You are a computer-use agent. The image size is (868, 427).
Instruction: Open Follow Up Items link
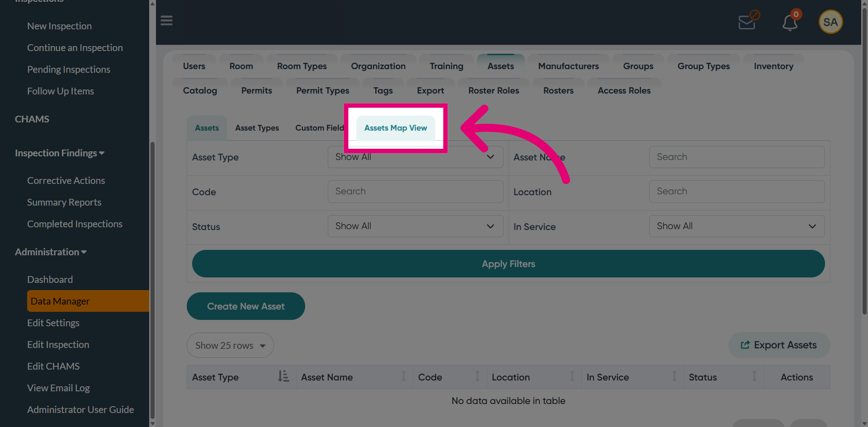point(60,91)
